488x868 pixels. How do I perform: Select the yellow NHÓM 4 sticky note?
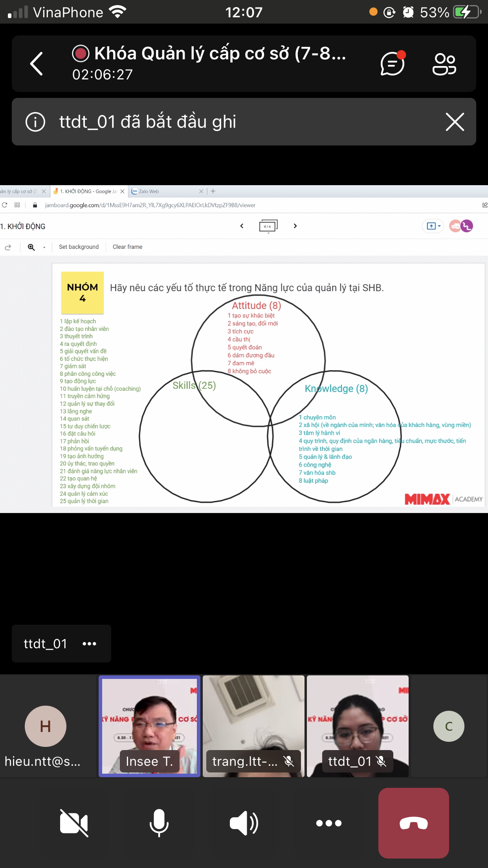click(83, 292)
